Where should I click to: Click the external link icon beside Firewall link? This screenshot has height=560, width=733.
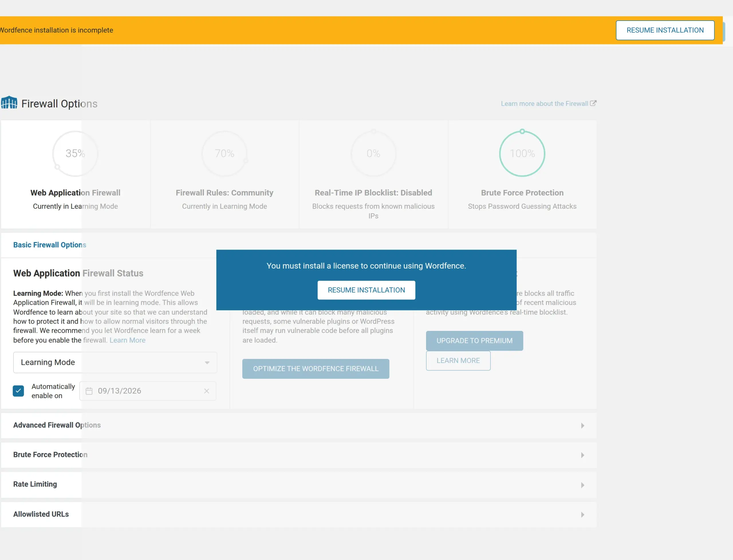[593, 103]
